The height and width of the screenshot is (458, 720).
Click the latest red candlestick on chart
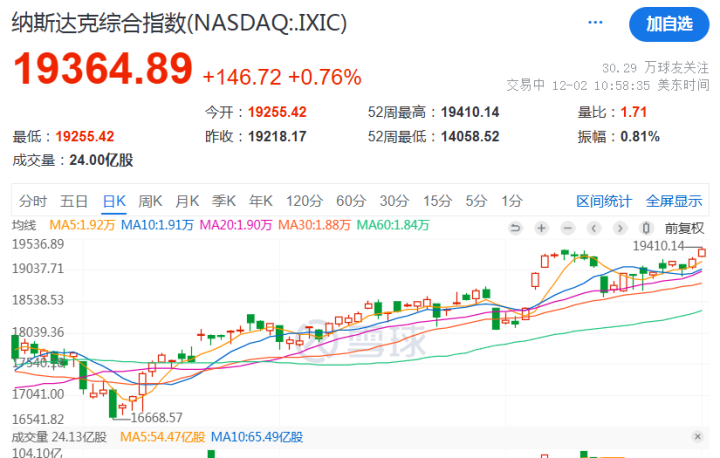click(x=702, y=253)
